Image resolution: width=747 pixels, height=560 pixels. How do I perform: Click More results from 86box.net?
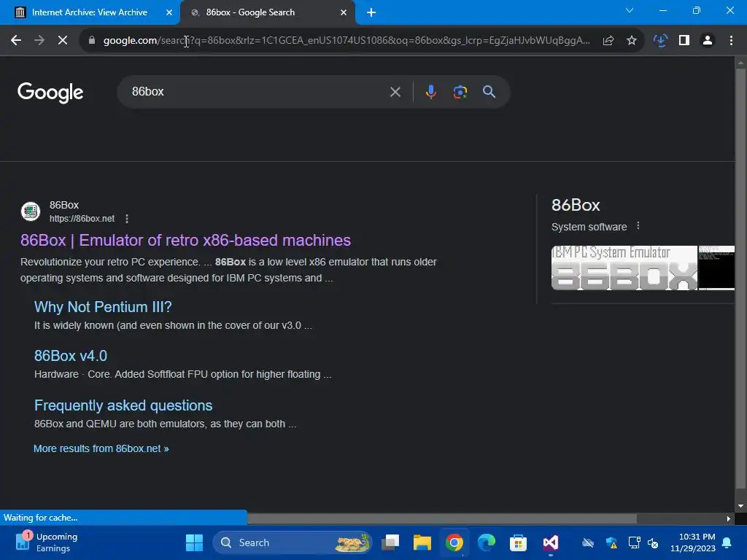click(x=101, y=448)
